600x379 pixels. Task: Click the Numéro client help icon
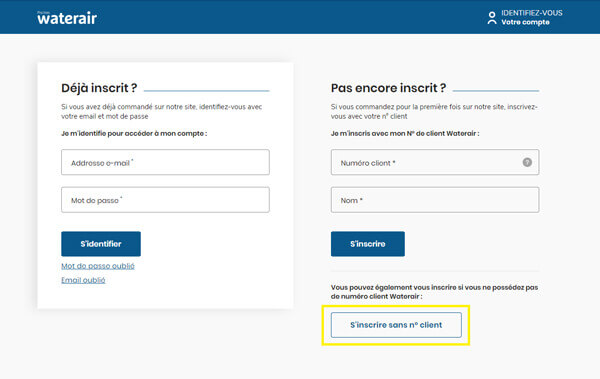coord(527,162)
